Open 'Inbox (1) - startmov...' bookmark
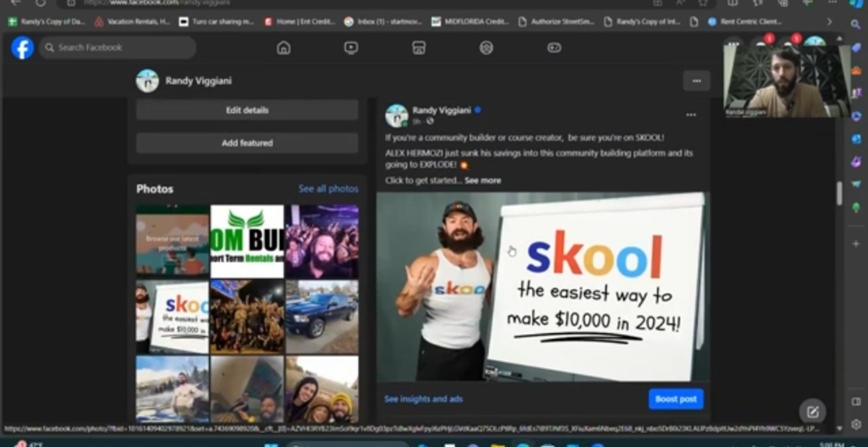This screenshot has height=447, width=868. click(x=383, y=21)
